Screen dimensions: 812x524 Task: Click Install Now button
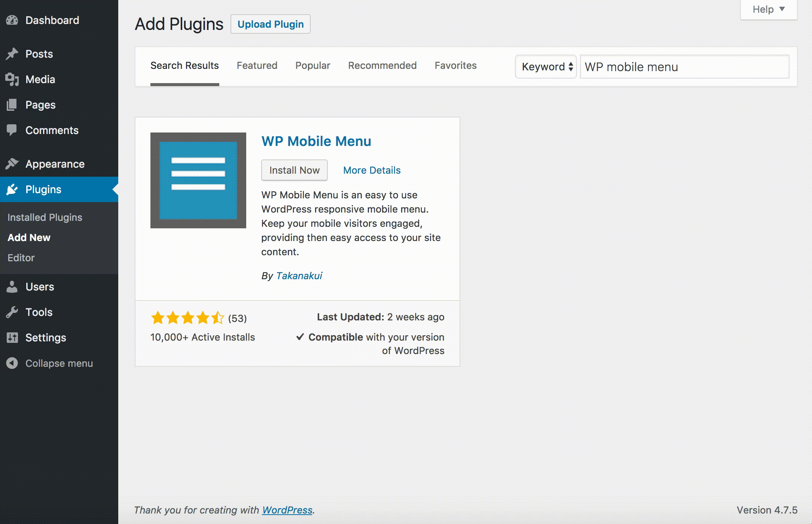pyautogui.click(x=294, y=170)
